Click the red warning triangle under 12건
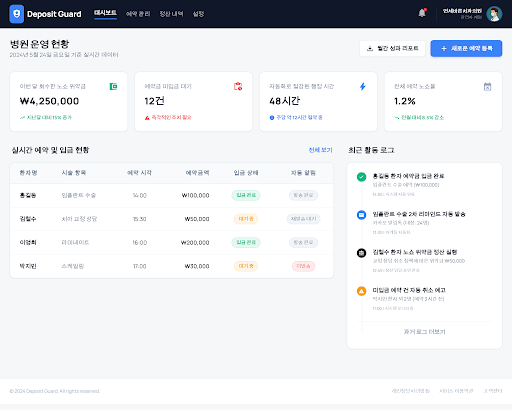512x410 pixels. [147, 118]
